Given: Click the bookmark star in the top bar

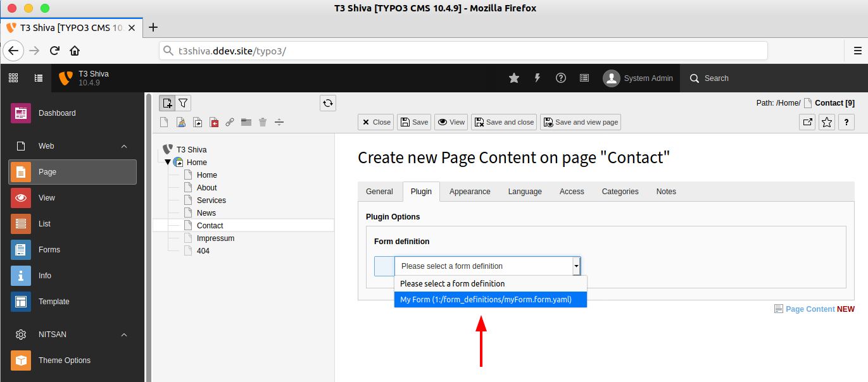Looking at the screenshot, I should tap(513, 78).
